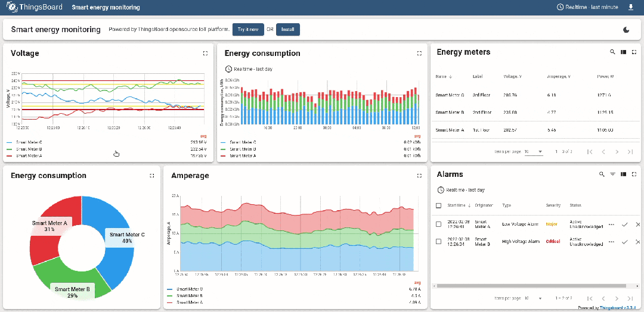Image resolution: width=644 pixels, height=312 pixels.
Task: Check the High Voltage Alarm row checkbox
Action: point(439,242)
